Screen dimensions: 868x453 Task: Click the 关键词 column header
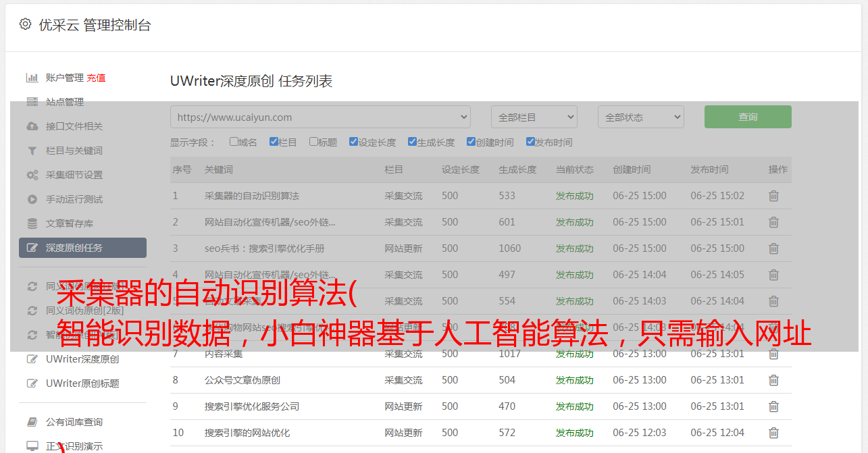click(219, 169)
